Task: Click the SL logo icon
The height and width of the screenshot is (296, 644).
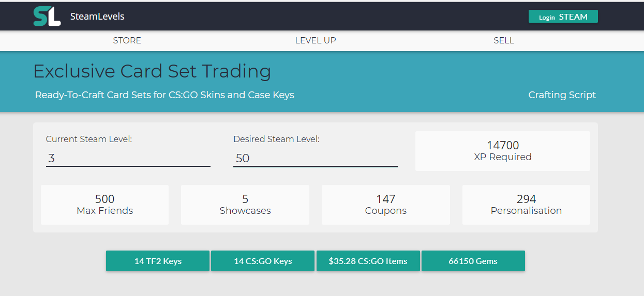Action: pyautogui.click(x=47, y=17)
